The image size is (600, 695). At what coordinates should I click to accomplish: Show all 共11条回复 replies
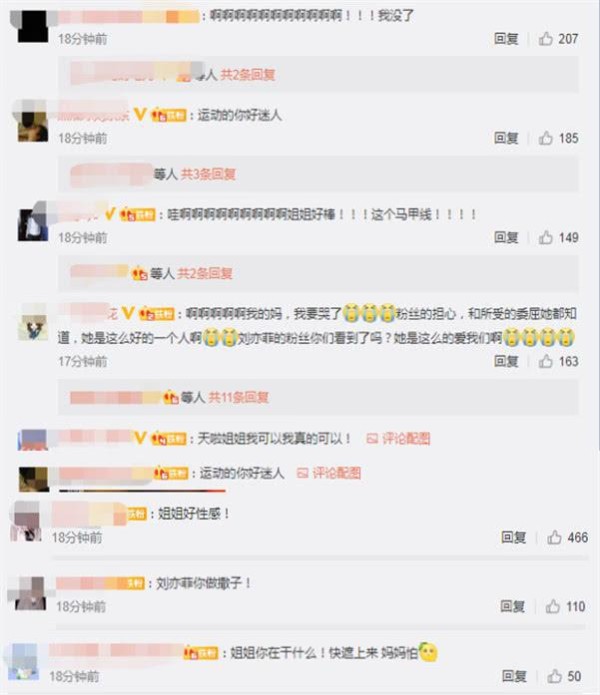[x=238, y=397]
